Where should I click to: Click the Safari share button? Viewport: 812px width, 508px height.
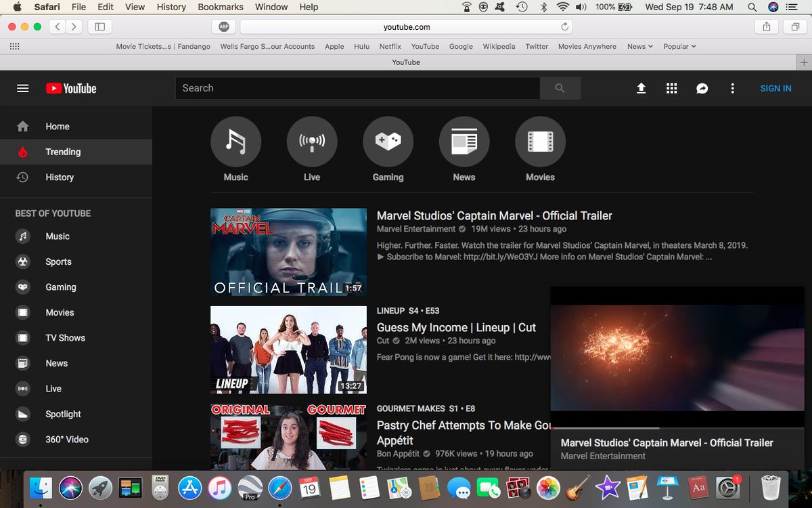[767, 26]
